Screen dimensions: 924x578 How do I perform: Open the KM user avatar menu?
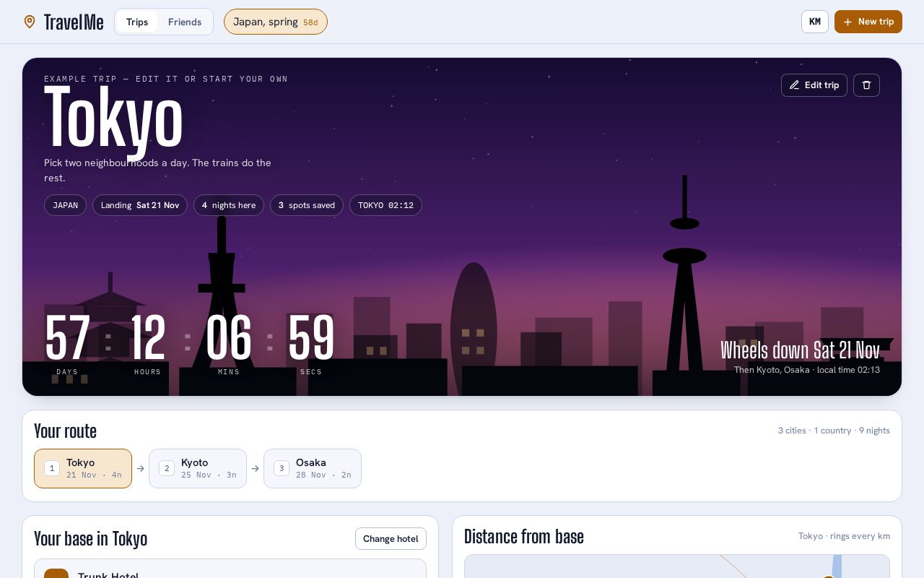click(815, 22)
